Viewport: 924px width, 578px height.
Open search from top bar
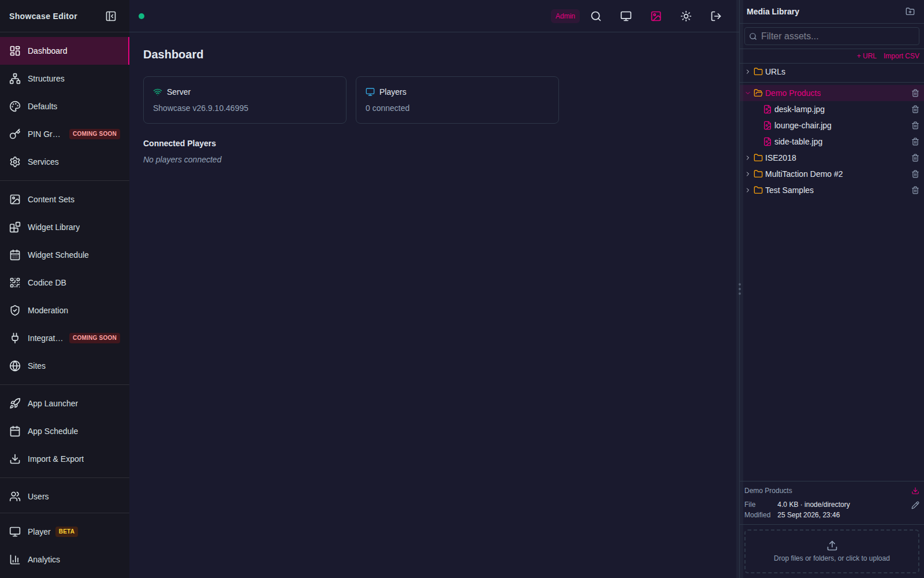point(596,16)
